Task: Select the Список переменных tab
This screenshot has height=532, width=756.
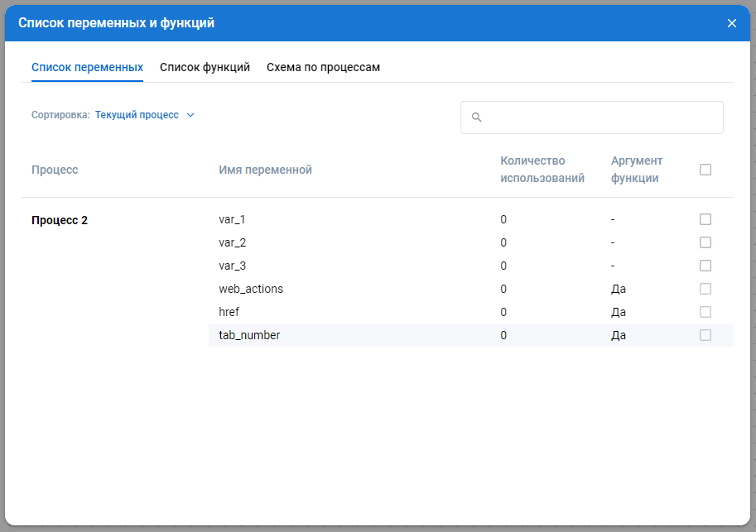Action: [87, 68]
